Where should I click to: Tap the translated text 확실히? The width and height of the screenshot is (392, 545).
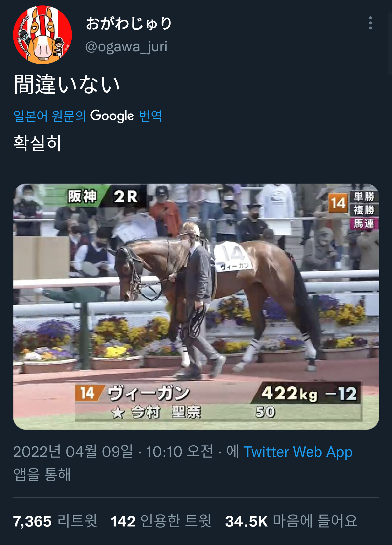click(x=37, y=143)
